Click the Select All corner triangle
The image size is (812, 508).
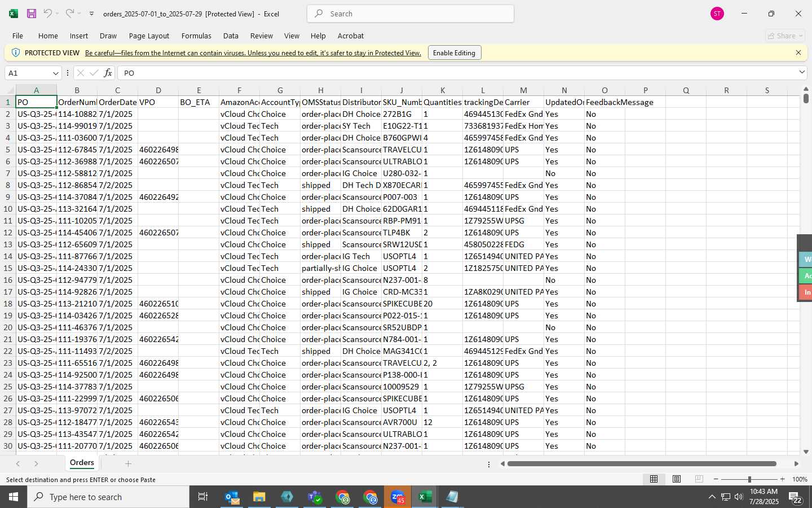tap(10, 90)
